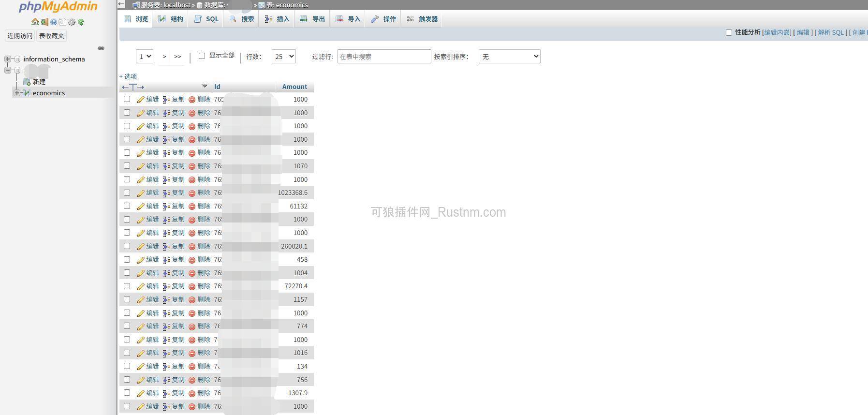Edit the row with Amount 1070
The height and width of the screenshot is (415, 868).
click(147, 166)
